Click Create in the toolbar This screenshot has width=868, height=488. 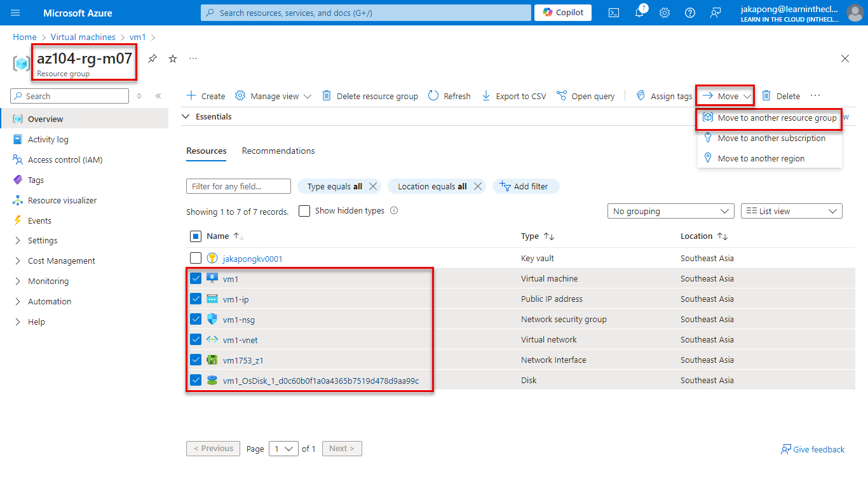205,96
